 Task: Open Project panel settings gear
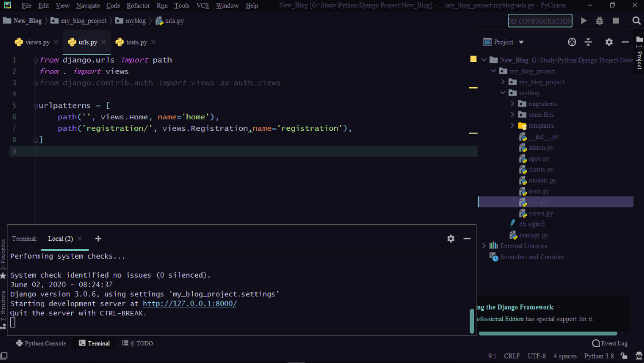[x=609, y=42]
